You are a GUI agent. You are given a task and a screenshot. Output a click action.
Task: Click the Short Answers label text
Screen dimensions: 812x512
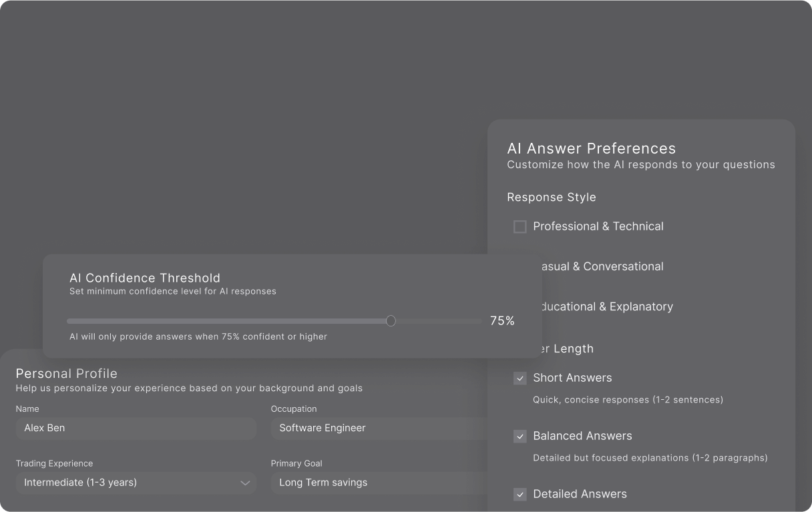(572, 378)
